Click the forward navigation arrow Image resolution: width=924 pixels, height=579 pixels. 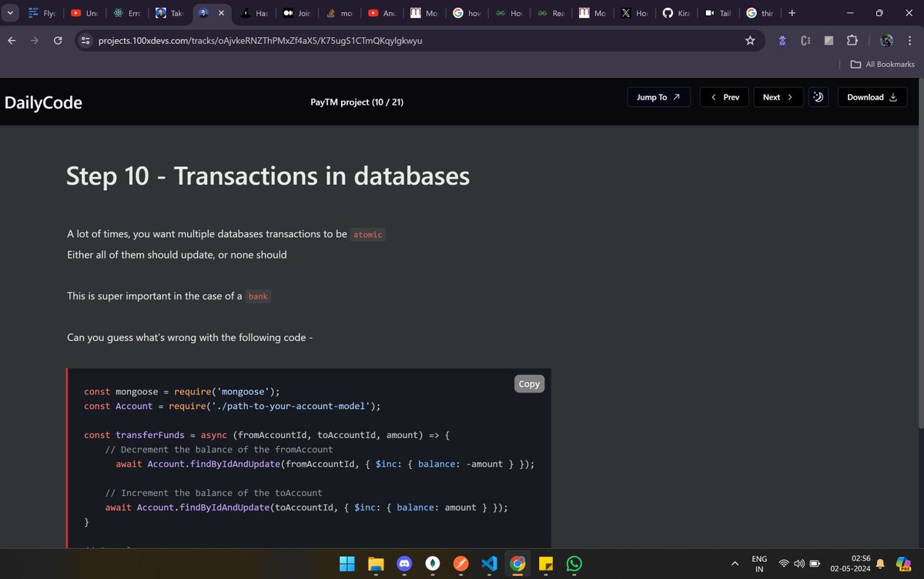[x=35, y=40]
